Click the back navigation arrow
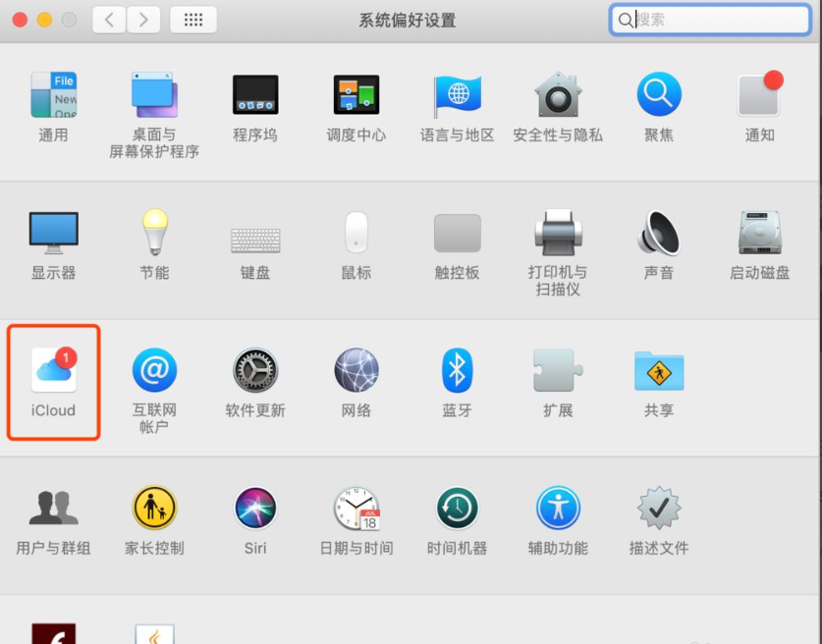The height and width of the screenshot is (644, 822). tap(108, 19)
